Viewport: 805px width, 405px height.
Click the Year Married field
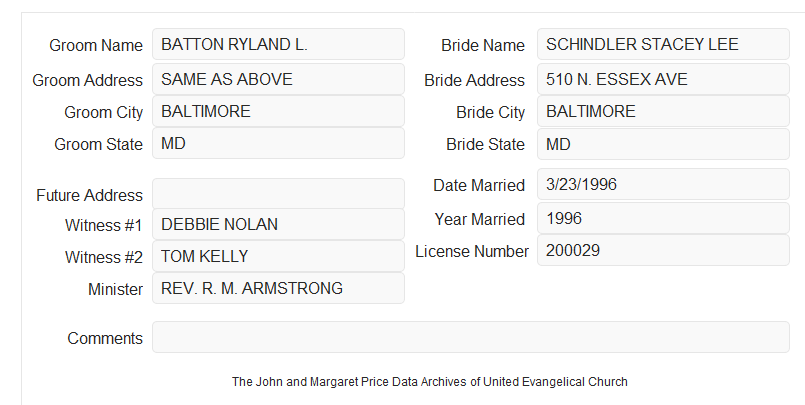(663, 218)
